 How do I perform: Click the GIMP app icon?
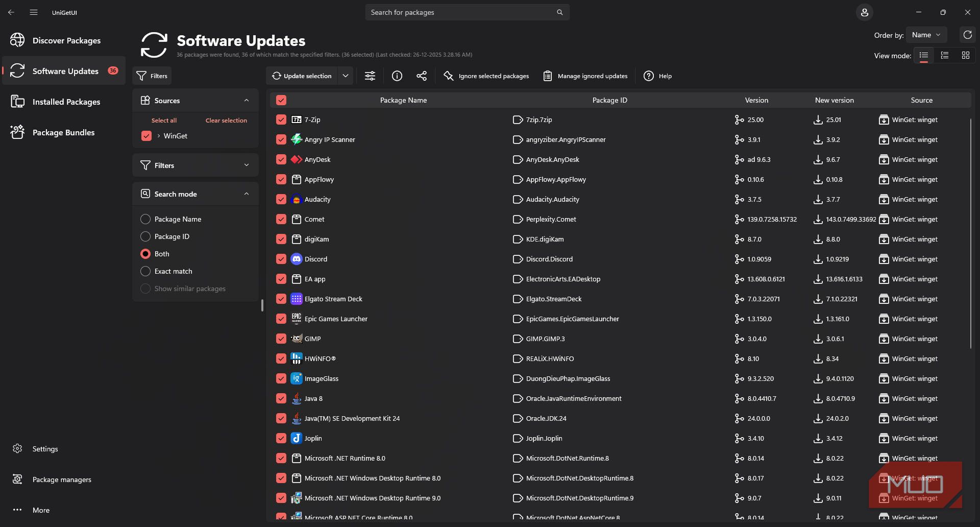pyautogui.click(x=297, y=339)
